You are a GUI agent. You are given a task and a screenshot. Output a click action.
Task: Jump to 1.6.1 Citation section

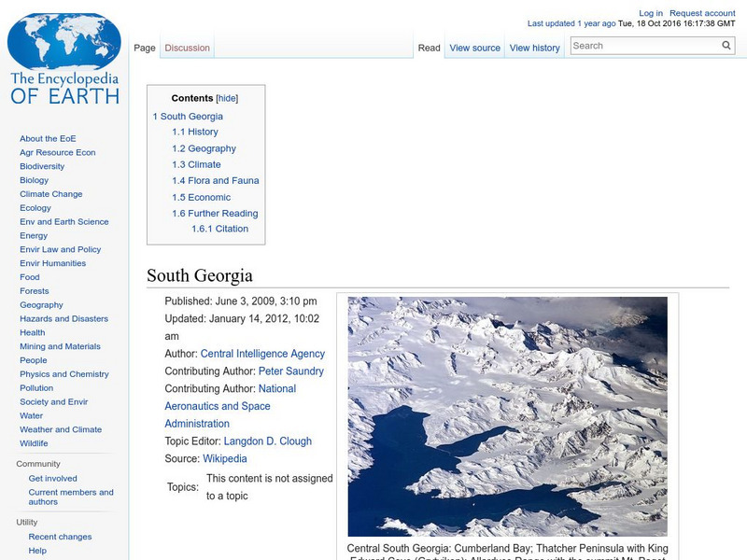tap(219, 229)
